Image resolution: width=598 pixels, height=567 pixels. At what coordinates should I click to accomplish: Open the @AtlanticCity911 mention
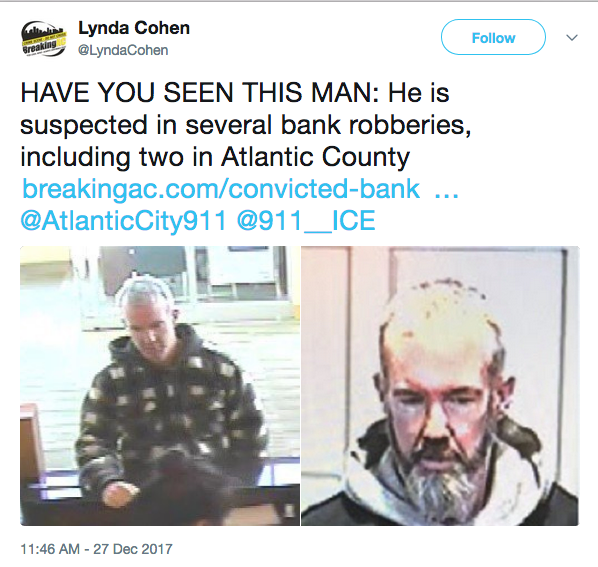tap(124, 221)
